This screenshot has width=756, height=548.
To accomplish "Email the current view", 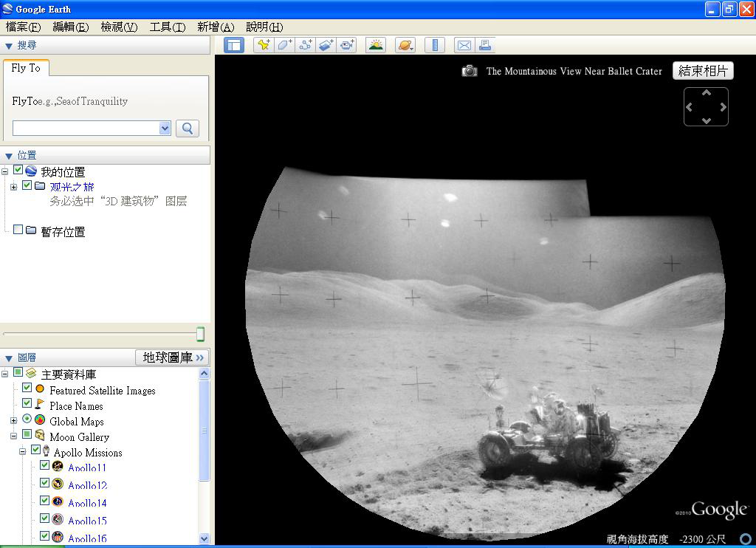I will [x=464, y=45].
